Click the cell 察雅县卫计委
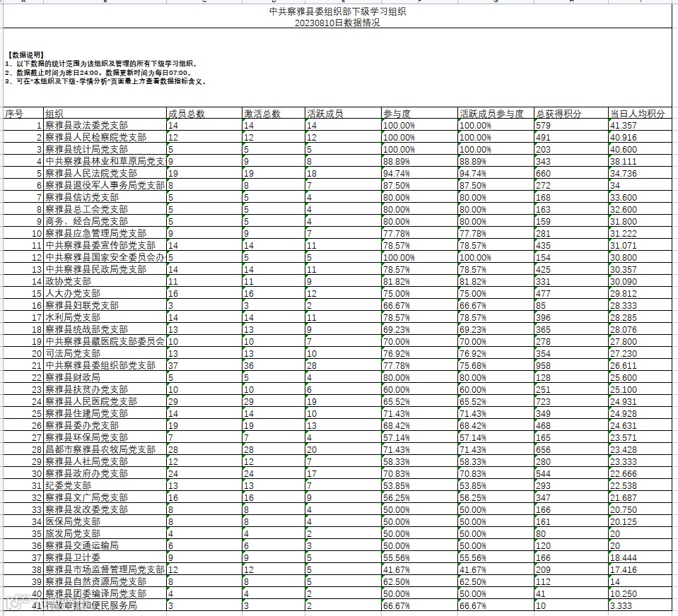 point(105,557)
